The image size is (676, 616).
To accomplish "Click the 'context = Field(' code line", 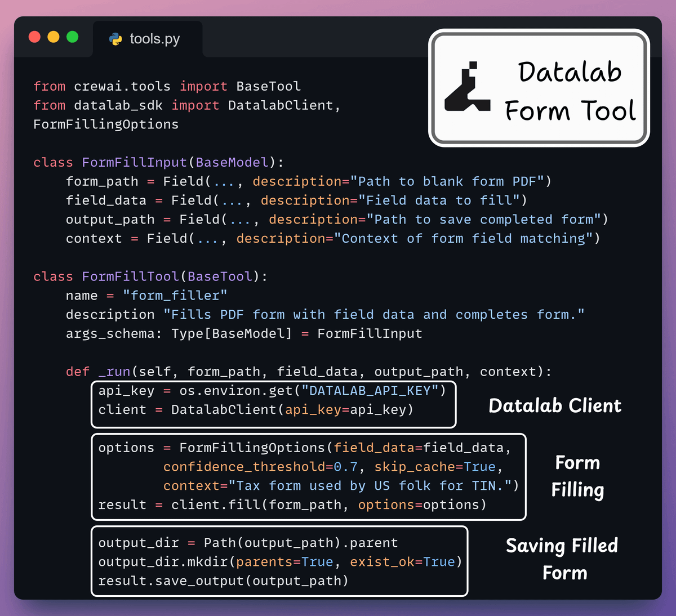I will [x=333, y=239].
